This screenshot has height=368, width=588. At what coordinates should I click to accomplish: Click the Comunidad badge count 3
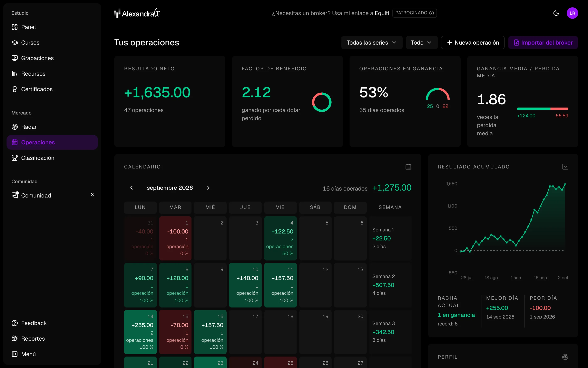tap(92, 195)
